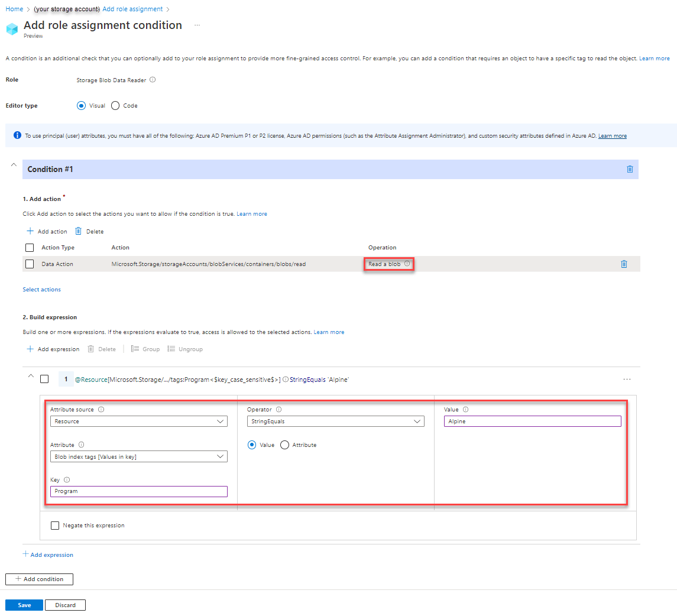Screen dimensions: 677x616
Task: Open the StringEquals Operator dropdown
Action: pos(335,421)
